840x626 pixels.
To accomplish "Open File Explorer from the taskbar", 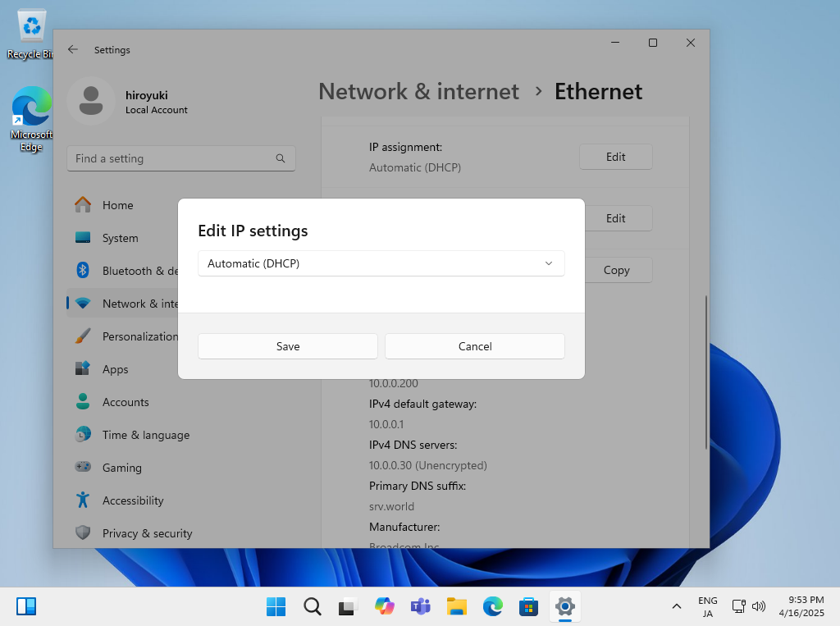I will 456,606.
